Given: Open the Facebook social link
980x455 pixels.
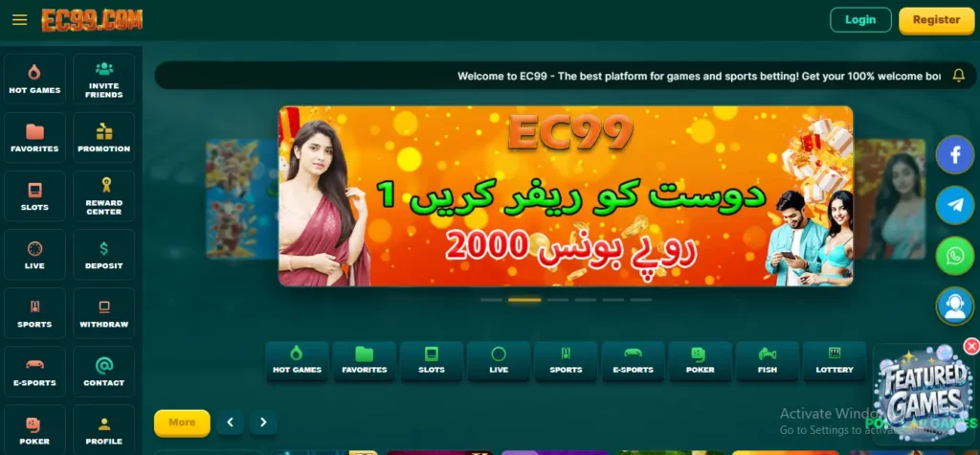Looking at the screenshot, I should pyautogui.click(x=955, y=154).
